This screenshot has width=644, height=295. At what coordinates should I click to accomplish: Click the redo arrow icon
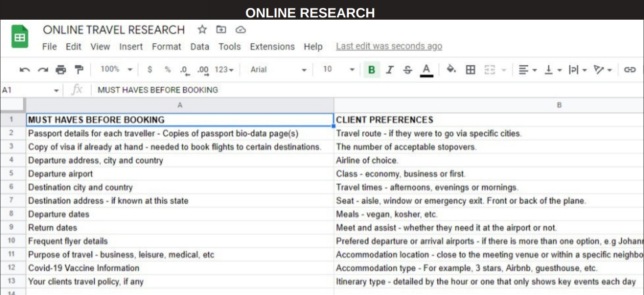click(x=43, y=70)
